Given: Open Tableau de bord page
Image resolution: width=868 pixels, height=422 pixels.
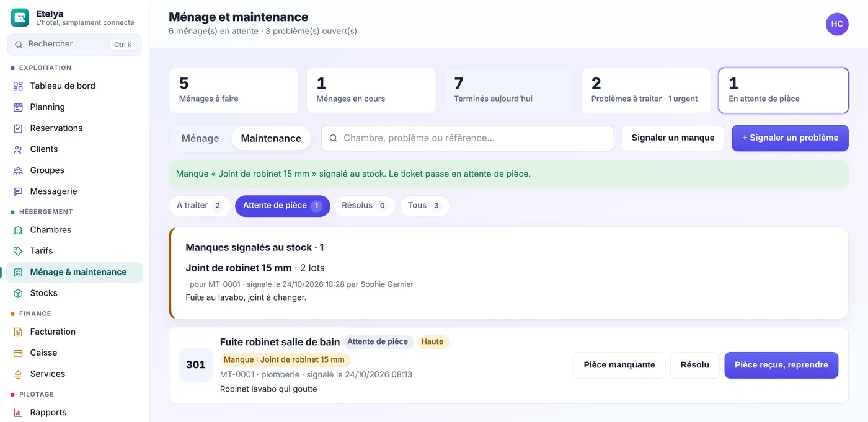Looking at the screenshot, I should point(74,86).
